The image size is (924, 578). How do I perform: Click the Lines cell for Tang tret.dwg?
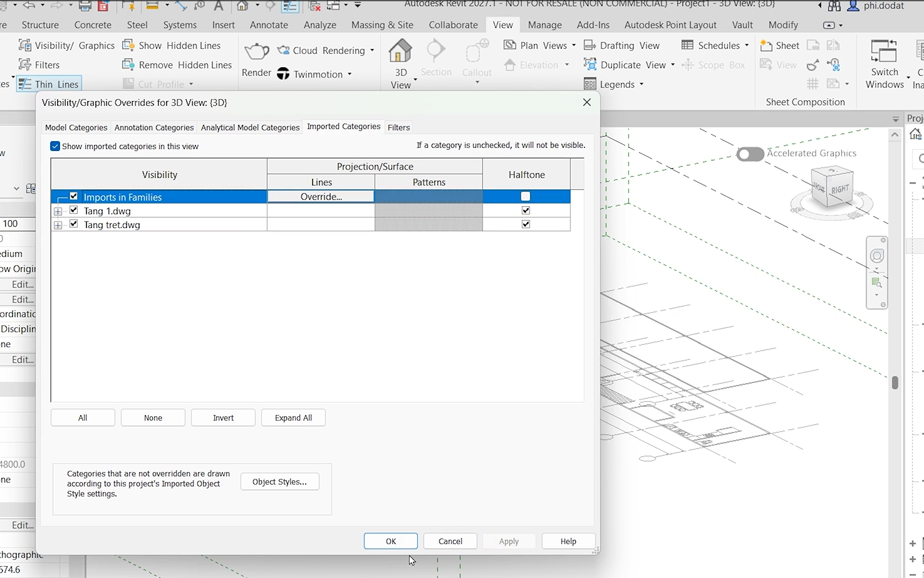pyautogui.click(x=321, y=224)
